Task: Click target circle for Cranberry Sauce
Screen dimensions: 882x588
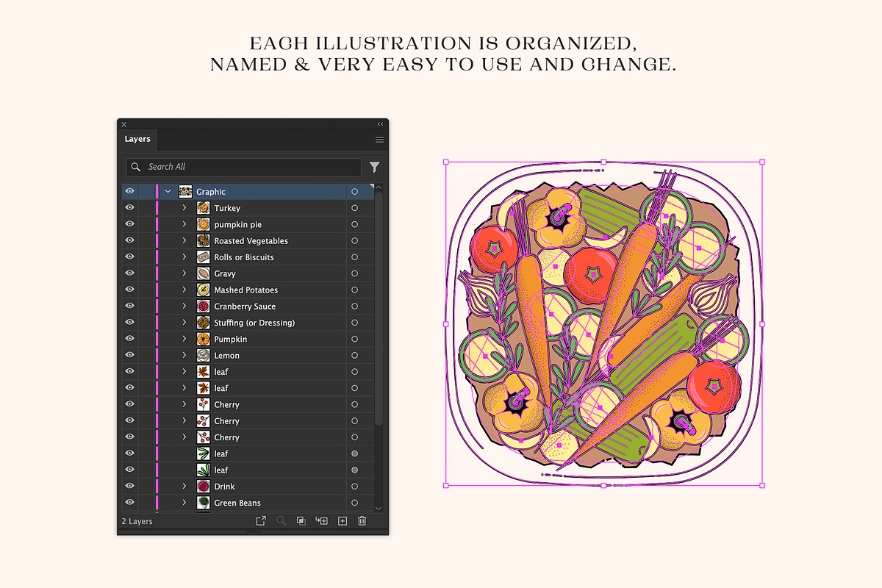Action: click(x=354, y=306)
